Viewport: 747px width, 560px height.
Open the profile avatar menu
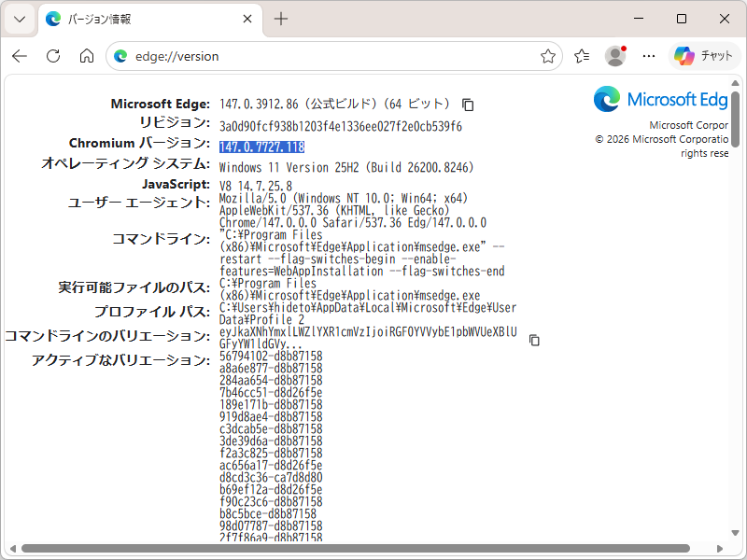click(x=614, y=56)
